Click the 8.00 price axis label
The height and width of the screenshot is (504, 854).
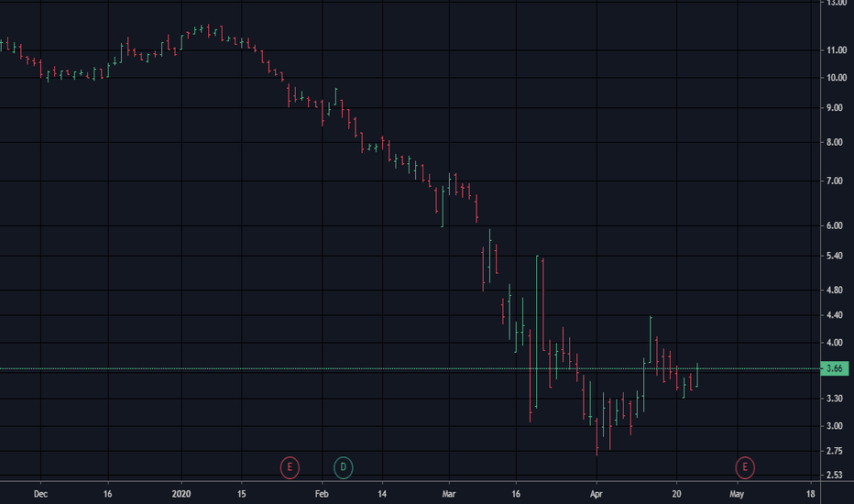(x=835, y=142)
